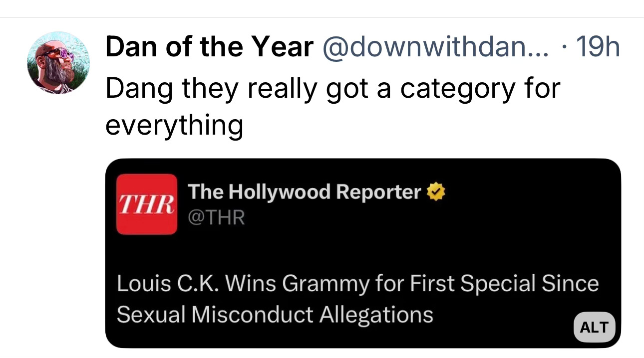Click the divider line above the tweet
The image size is (644, 358).
coord(322,18)
